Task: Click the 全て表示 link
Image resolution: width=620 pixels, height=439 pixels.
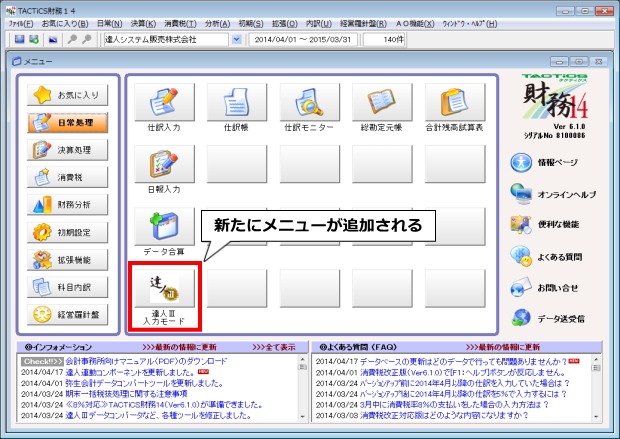Action: click(274, 347)
